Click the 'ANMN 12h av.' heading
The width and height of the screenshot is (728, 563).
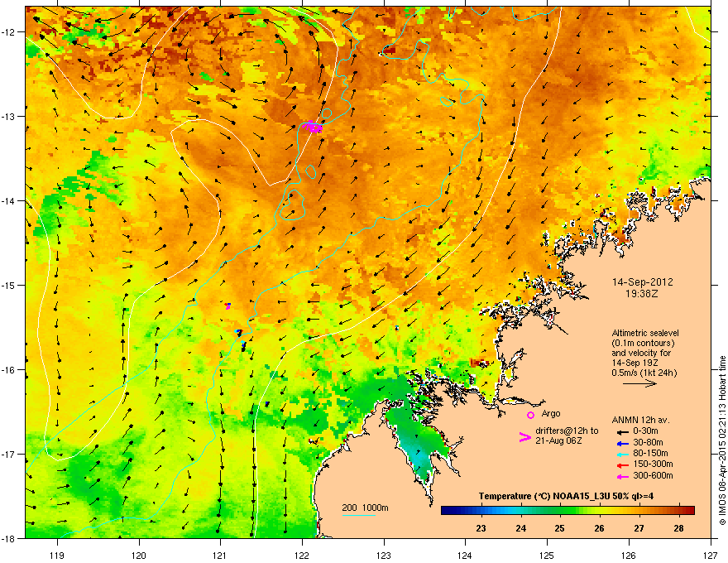click(x=640, y=420)
